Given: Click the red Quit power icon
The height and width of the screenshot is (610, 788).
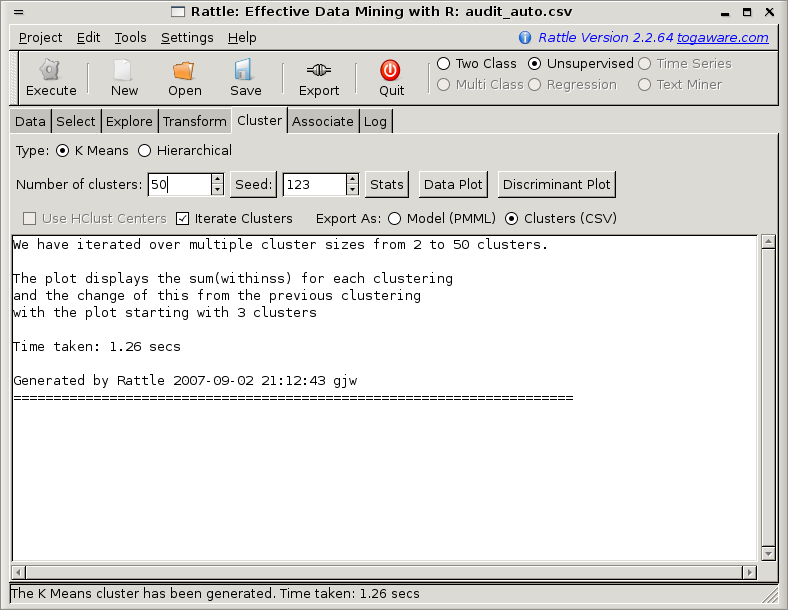Looking at the screenshot, I should pyautogui.click(x=390, y=70).
